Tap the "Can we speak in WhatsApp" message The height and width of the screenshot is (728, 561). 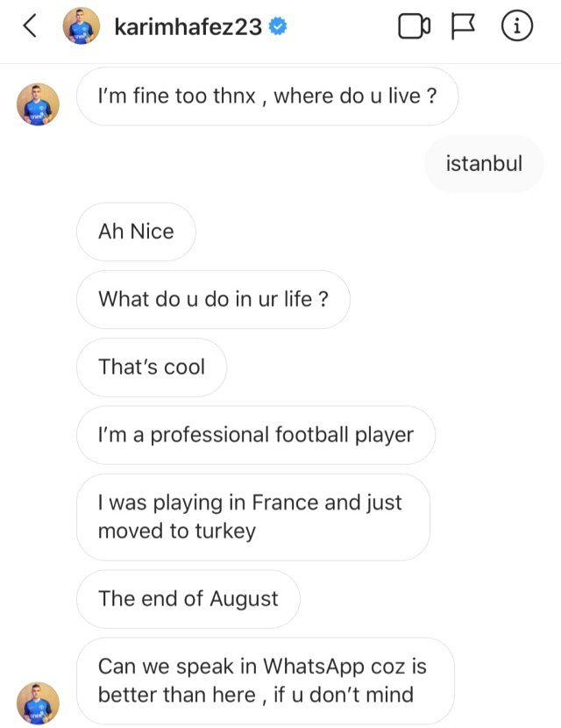point(264,681)
